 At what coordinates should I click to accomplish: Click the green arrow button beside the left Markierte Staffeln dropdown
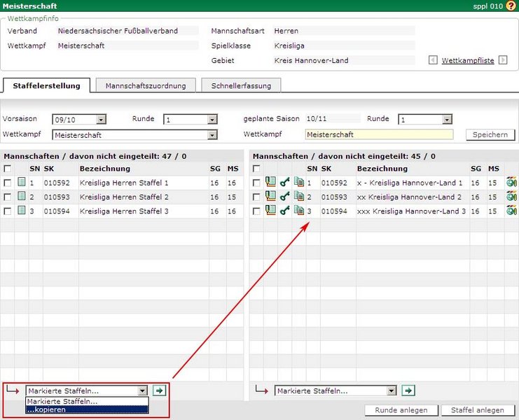pyautogui.click(x=160, y=391)
